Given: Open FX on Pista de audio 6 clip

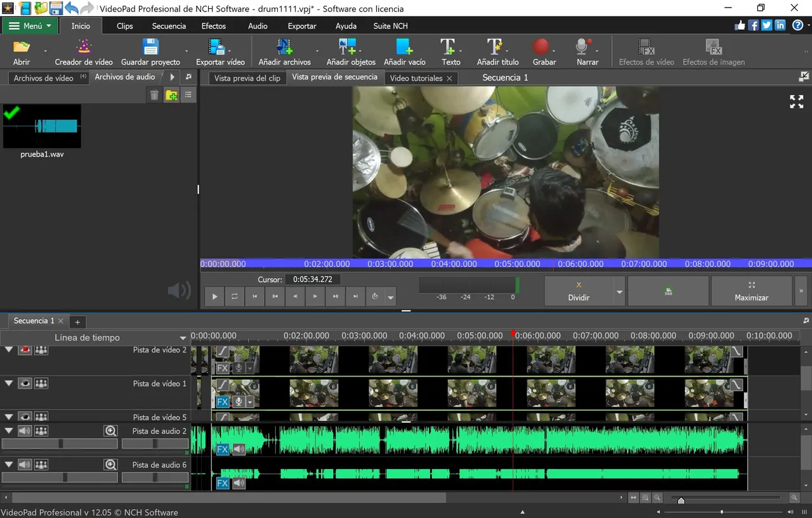Looking at the screenshot, I should pyautogui.click(x=223, y=483).
